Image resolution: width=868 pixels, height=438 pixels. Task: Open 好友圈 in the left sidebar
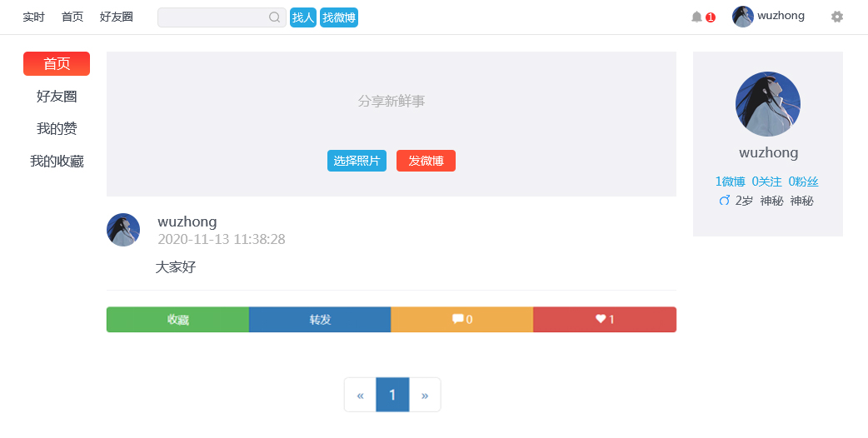[x=57, y=97]
